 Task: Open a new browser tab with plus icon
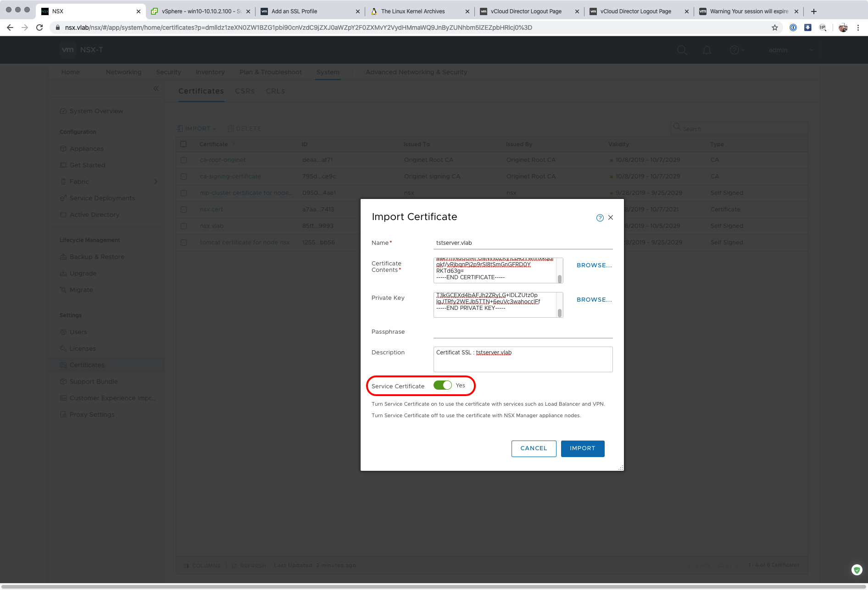point(814,11)
